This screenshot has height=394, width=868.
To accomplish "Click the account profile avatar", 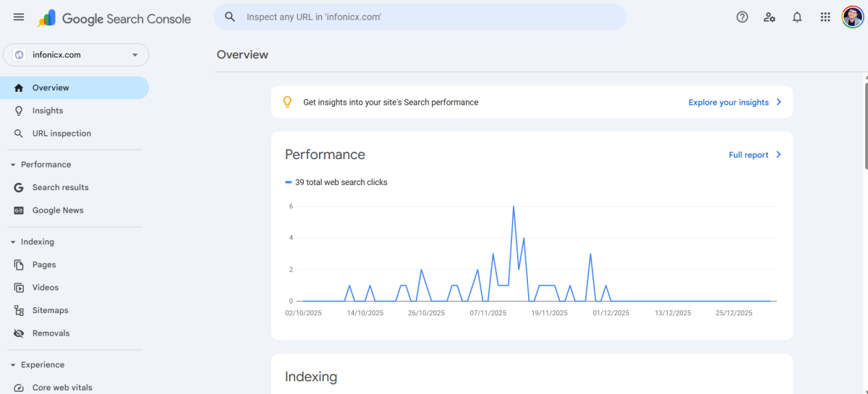I will pos(852,17).
